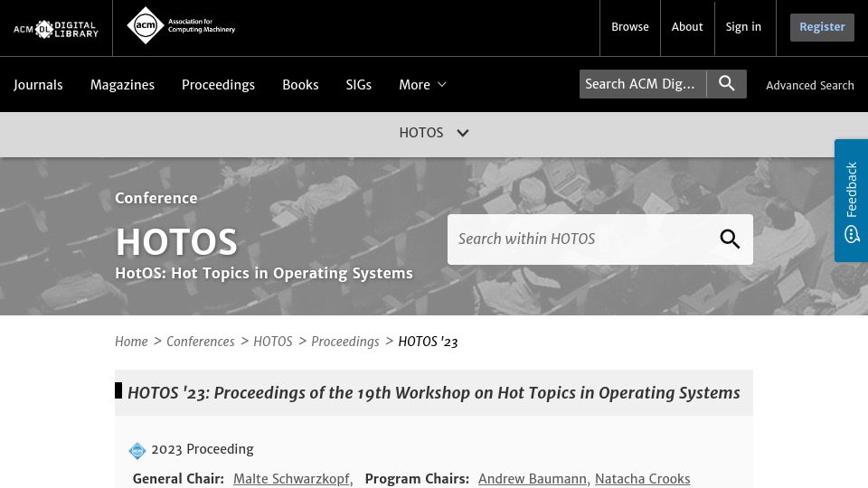Expand the HOTOS section dropdown
This screenshot has height=488, width=868.
click(x=434, y=133)
